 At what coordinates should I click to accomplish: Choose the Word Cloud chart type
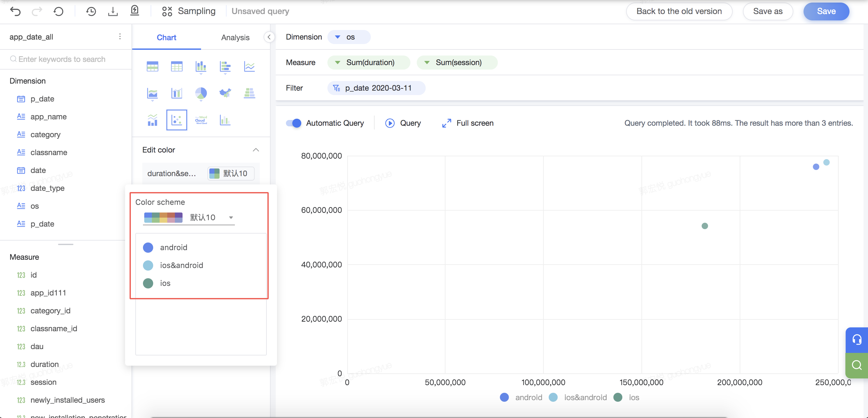(201, 120)
